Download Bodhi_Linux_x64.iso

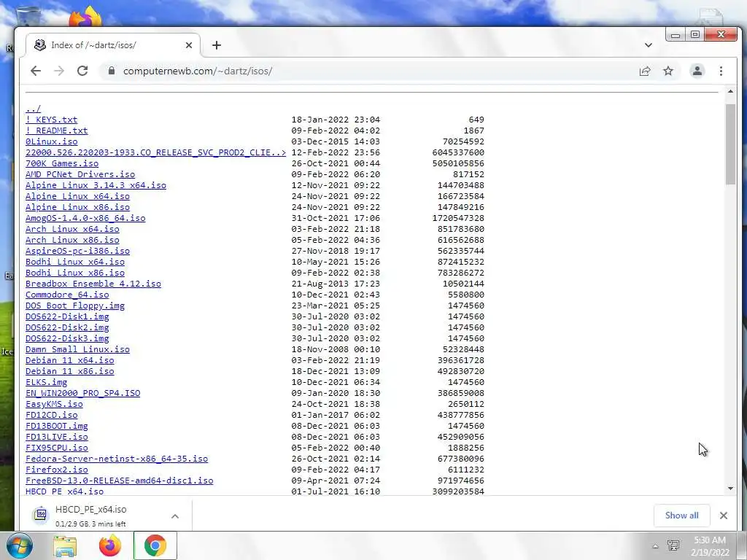pos(75,262)
